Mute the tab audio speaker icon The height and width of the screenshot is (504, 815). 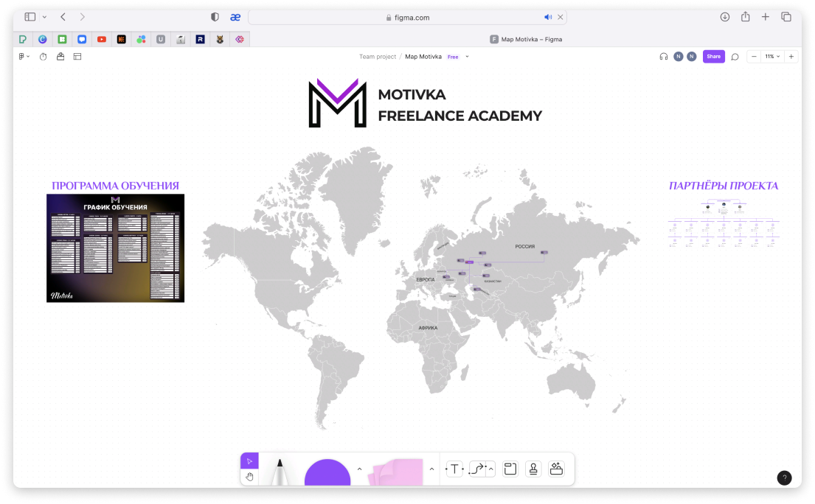click(548, 17)
